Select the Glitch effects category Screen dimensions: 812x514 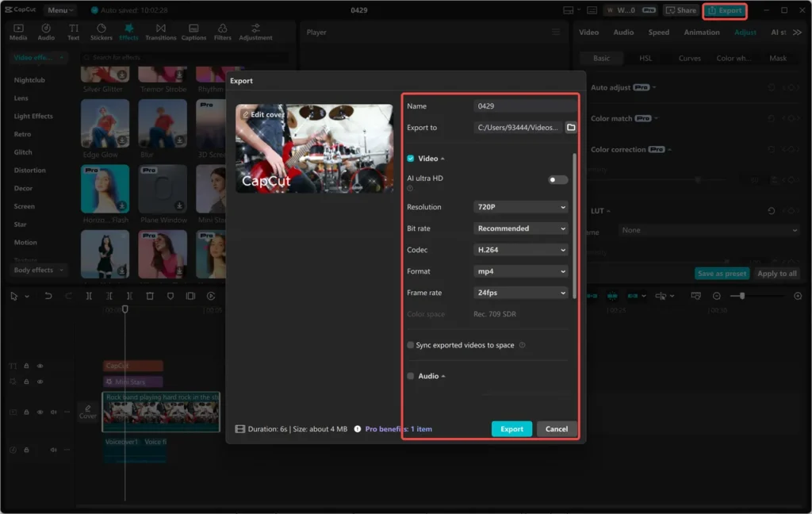(23, 152)
